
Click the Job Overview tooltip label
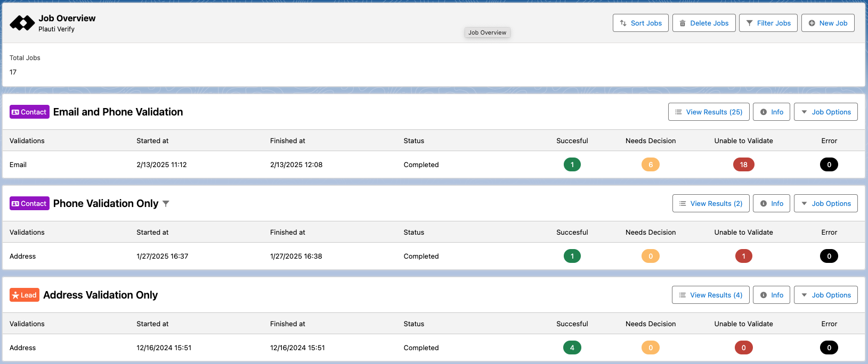[x=488, y=32]
